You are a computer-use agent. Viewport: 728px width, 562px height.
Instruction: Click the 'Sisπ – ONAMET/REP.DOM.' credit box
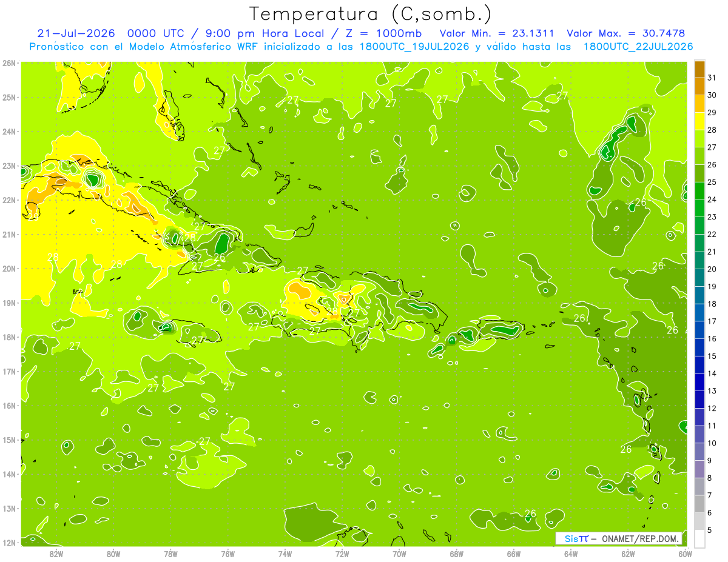(x=619, y=538)
